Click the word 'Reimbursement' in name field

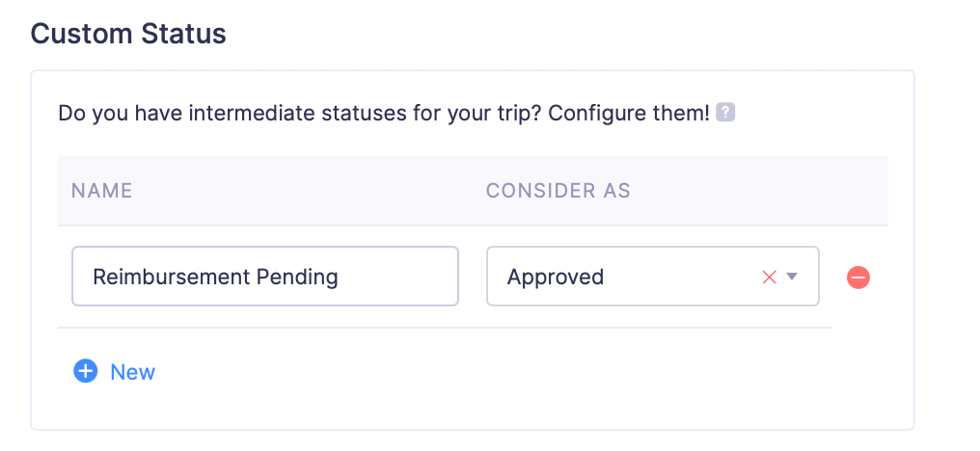pos(171,278)
